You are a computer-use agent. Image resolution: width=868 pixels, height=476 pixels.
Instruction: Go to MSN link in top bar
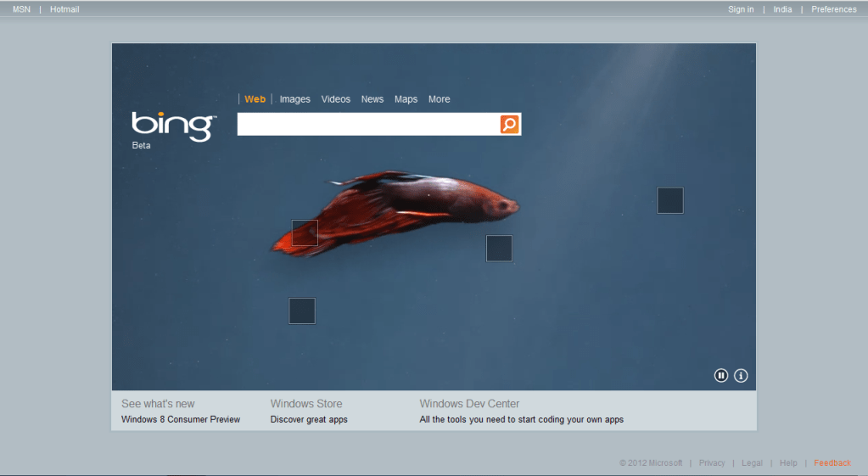pyautogui.click(x=21, y=9)
